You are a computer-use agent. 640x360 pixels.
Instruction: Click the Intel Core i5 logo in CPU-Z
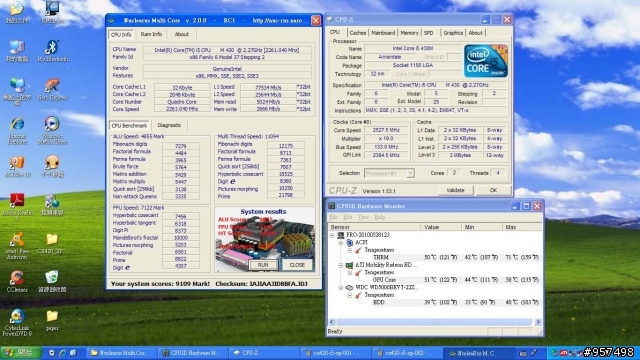486,61
